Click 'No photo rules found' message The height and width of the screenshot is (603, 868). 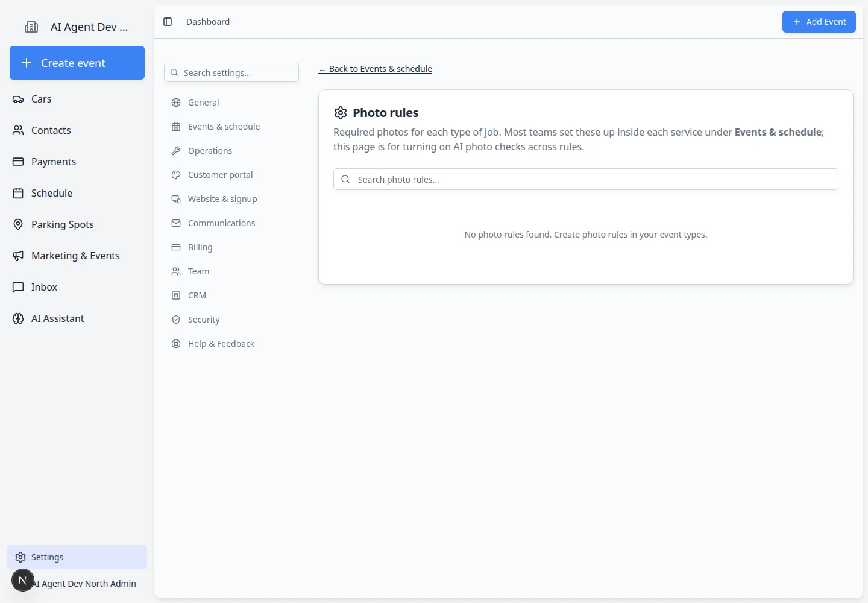point(586,235)
